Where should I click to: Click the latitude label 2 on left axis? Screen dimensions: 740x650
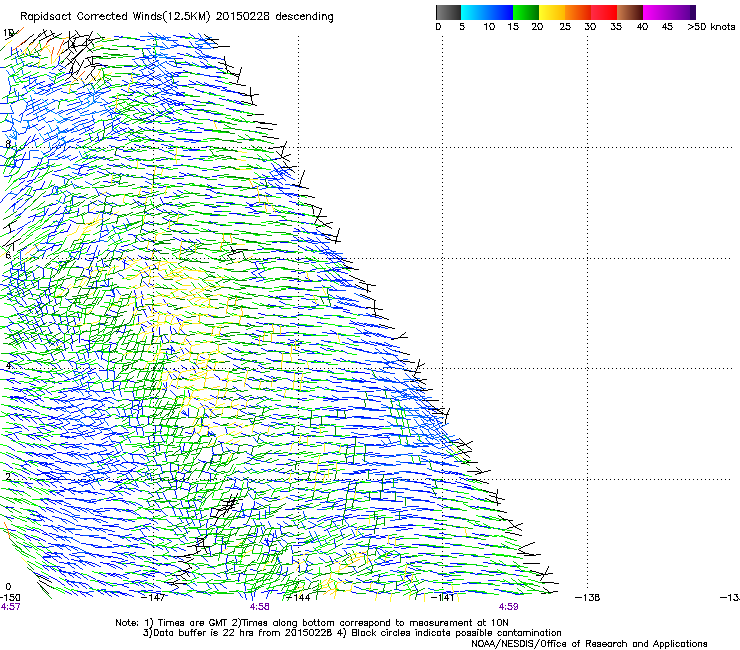(x=8, y=477)
